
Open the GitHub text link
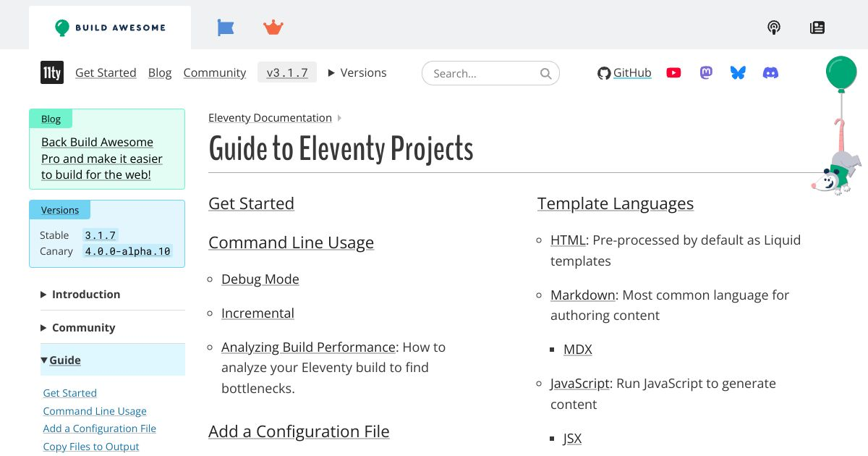(x=632, y=72)
